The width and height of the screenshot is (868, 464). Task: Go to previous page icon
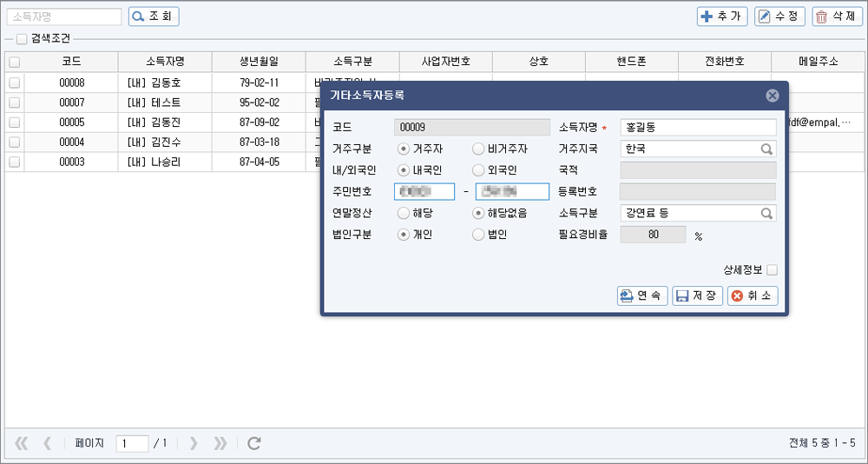47,443
